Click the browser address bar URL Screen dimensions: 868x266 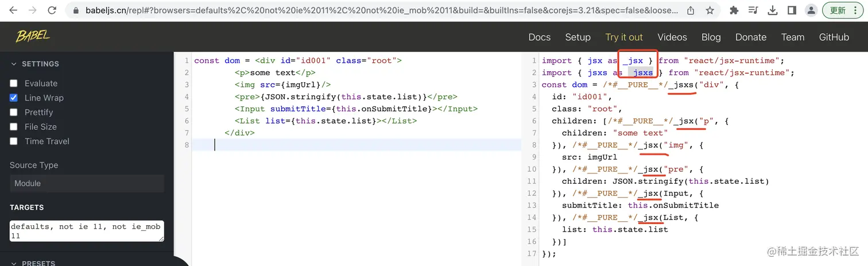[x=382, y=10]
